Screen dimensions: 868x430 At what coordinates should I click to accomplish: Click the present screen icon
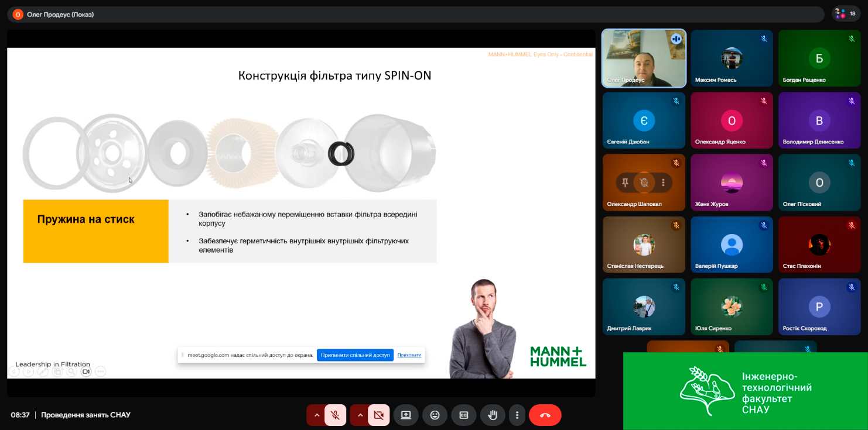pos(406,415)
